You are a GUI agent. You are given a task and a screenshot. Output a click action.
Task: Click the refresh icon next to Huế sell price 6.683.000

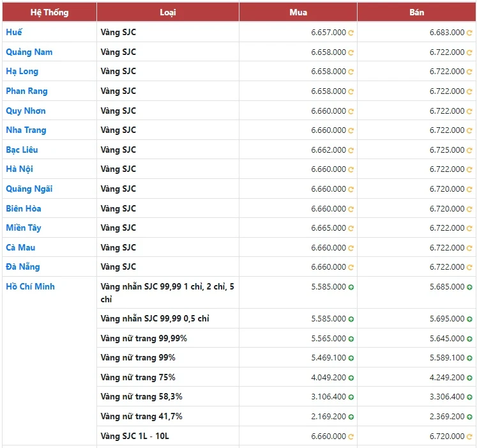470,33
